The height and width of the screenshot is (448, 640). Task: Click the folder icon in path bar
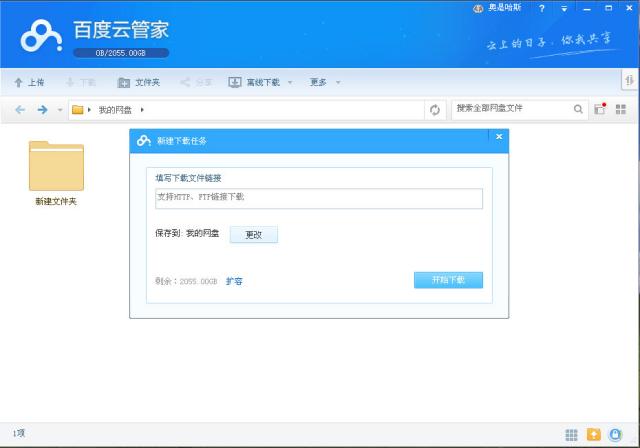(78, 109)
